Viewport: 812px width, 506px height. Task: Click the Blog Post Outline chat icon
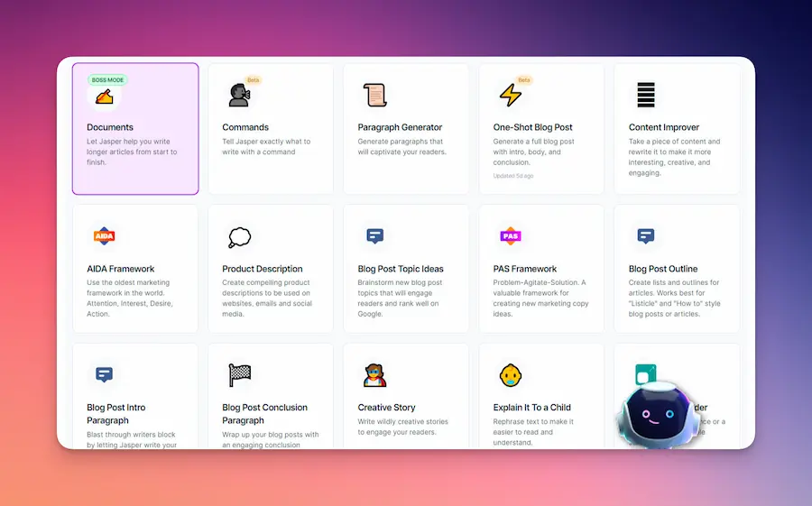point(646,236)
